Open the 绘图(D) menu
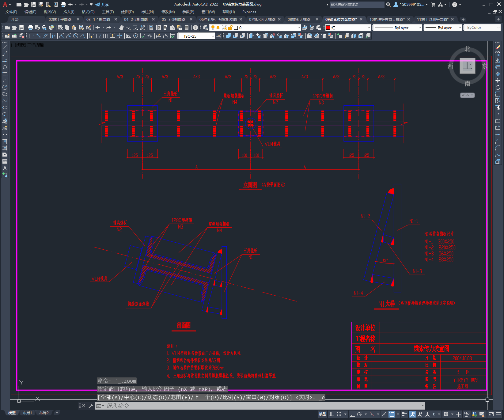Screen dimensions: 504x420 pyautogui.click(x=127, y=12)
